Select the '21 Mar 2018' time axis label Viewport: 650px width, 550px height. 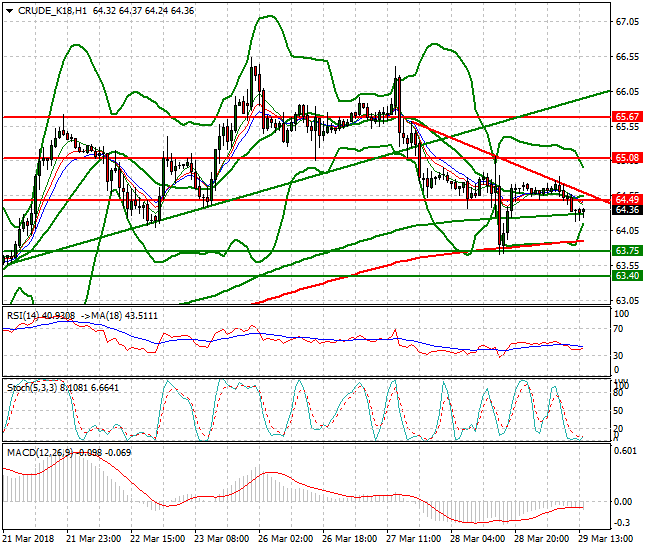[29, 539]
